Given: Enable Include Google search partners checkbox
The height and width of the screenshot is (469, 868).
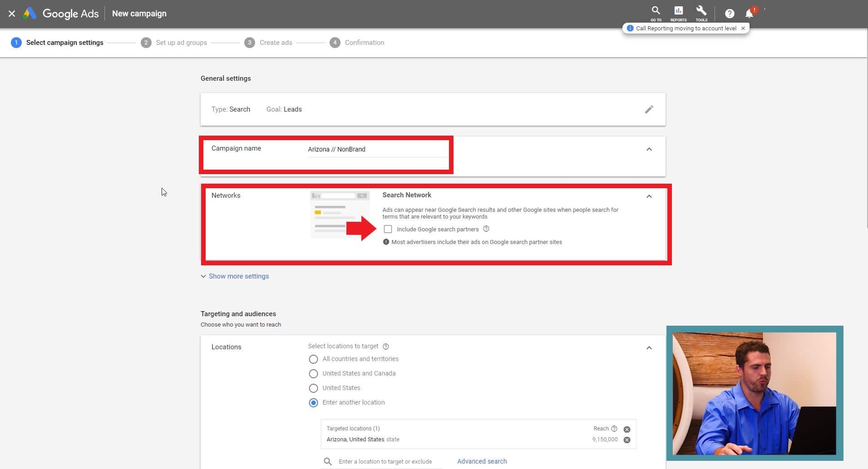Looking at the screenshot, I should coord(388,229).
